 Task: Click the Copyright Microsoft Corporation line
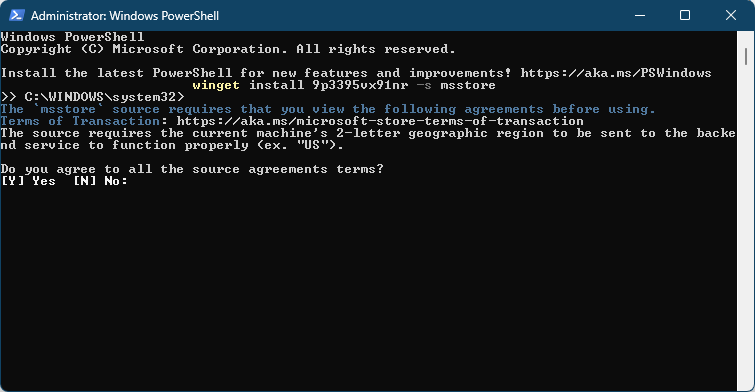coord(228,49)
